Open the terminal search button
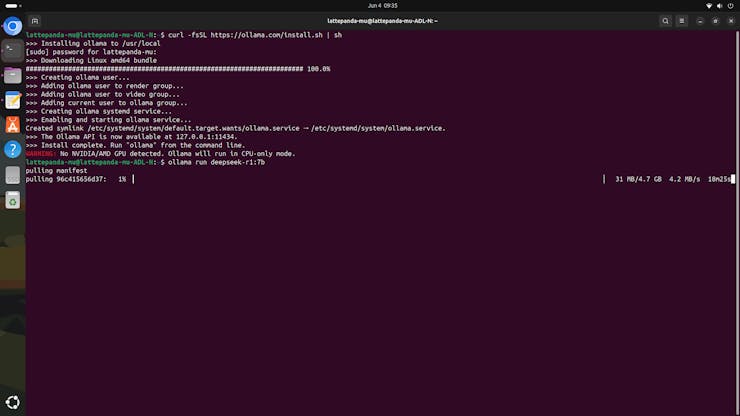740x416 pixels. click(x=665, y=21)
